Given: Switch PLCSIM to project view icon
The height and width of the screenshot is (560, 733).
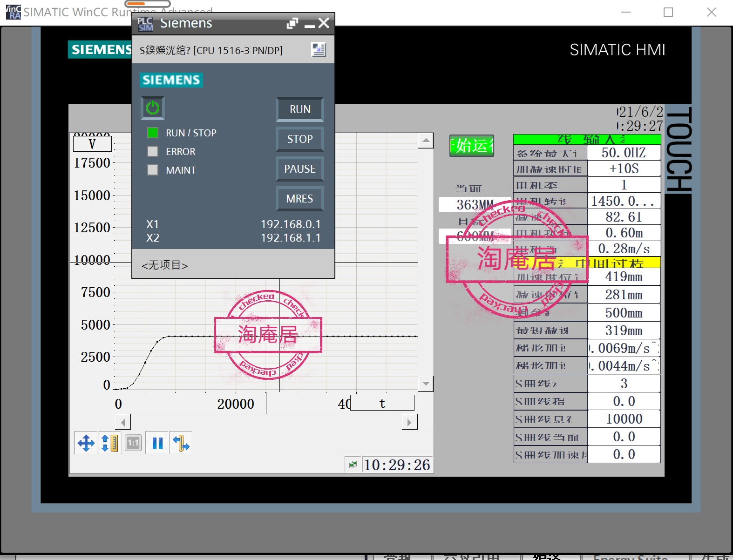Looking at the screenshot, I should point(319,49).
